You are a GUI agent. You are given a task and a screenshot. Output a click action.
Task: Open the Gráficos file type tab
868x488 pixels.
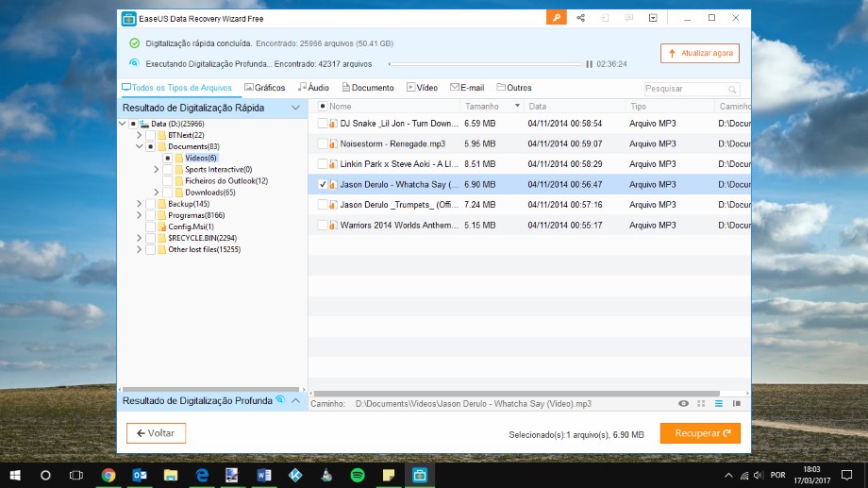coord(264,88)
